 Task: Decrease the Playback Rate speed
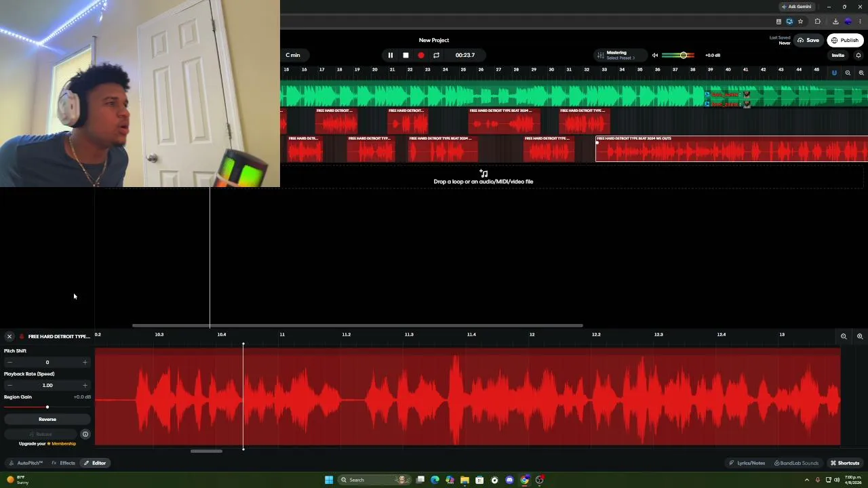click(9, 386)
